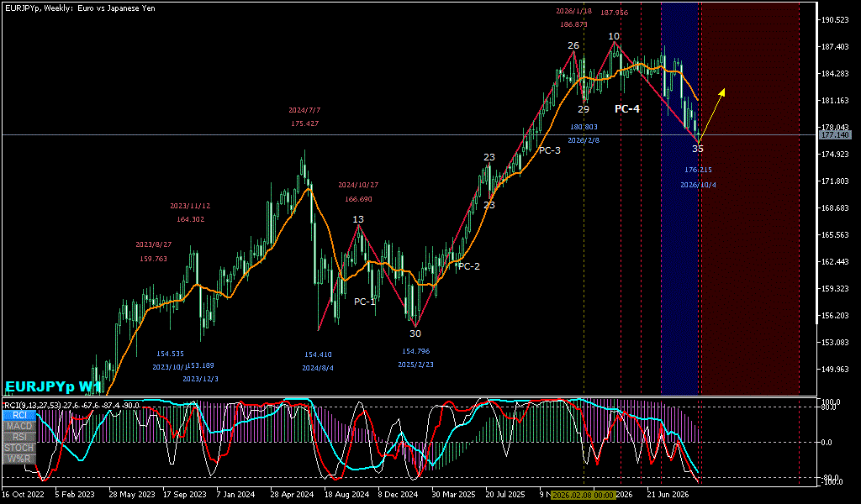Switch to the MACD indicator button
861x504 pixels.
coord(19,426)
